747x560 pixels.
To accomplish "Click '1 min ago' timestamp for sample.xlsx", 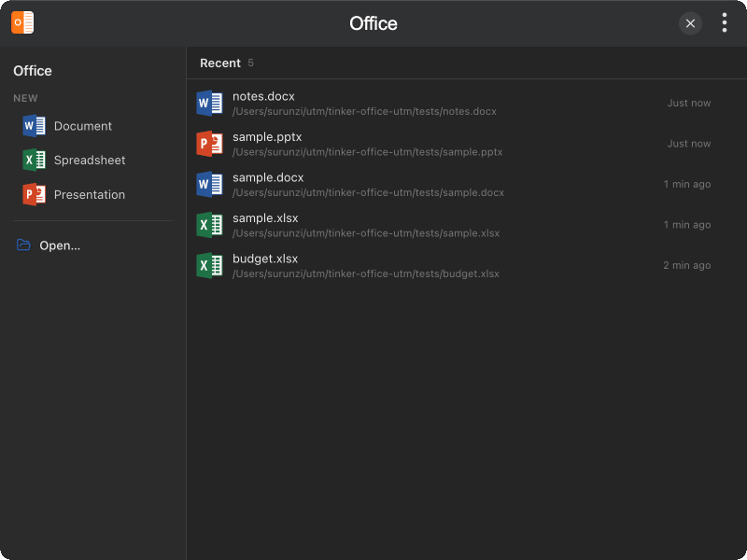I will (687, 224).
